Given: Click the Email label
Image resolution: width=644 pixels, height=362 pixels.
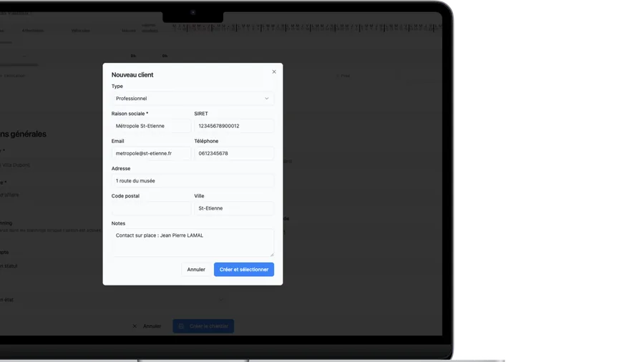Looking at the screenshot, I should pos(117,141).
